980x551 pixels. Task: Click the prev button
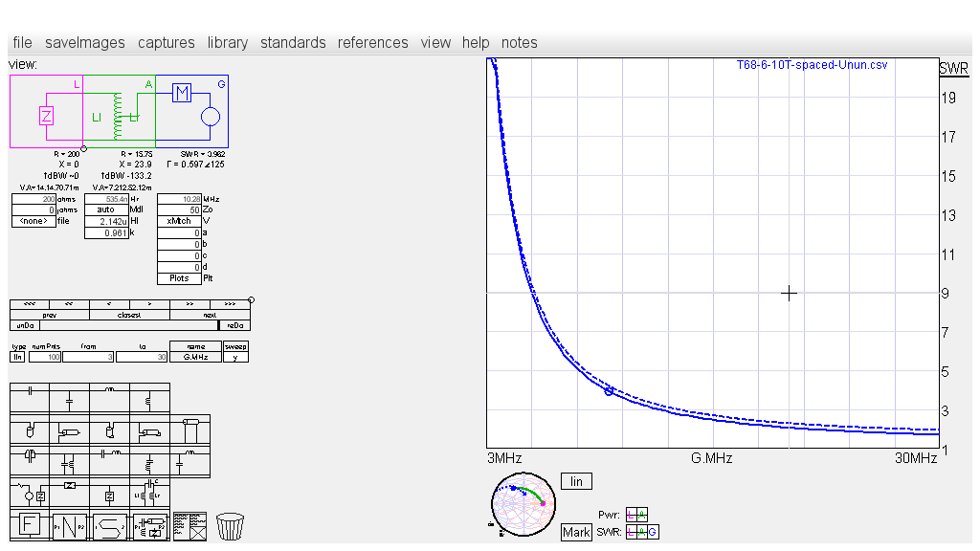point(50,316)
